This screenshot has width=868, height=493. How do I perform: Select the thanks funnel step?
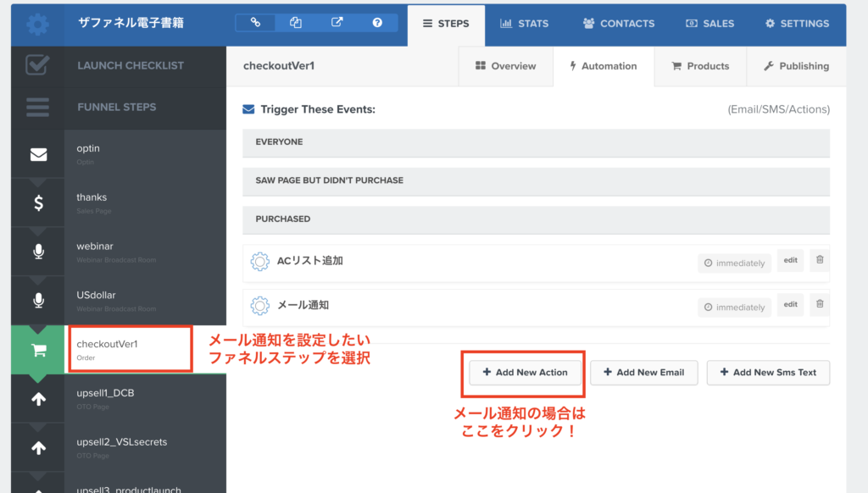[145, 203]
